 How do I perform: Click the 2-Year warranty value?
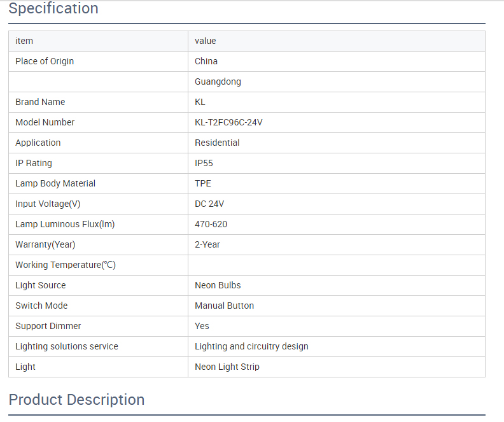(207, 244)
